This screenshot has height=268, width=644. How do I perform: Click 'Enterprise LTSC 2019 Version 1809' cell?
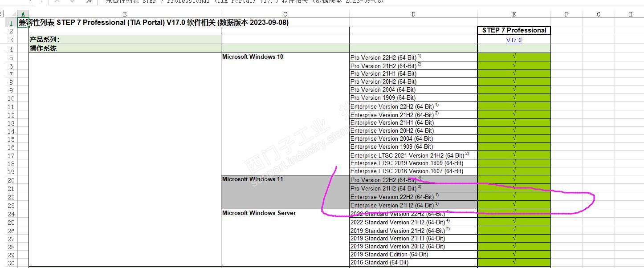[413, 163]
